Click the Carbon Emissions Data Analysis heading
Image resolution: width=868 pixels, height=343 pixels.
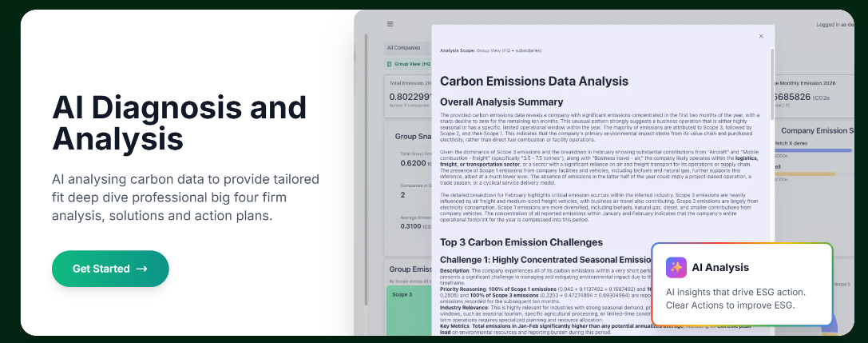click(x=533, y=81)
